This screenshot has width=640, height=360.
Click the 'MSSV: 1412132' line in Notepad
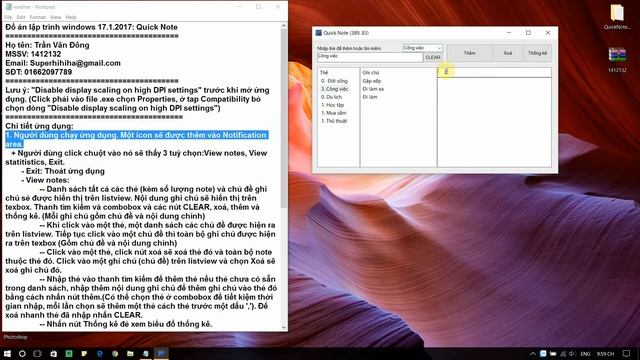tap(33, 54)
